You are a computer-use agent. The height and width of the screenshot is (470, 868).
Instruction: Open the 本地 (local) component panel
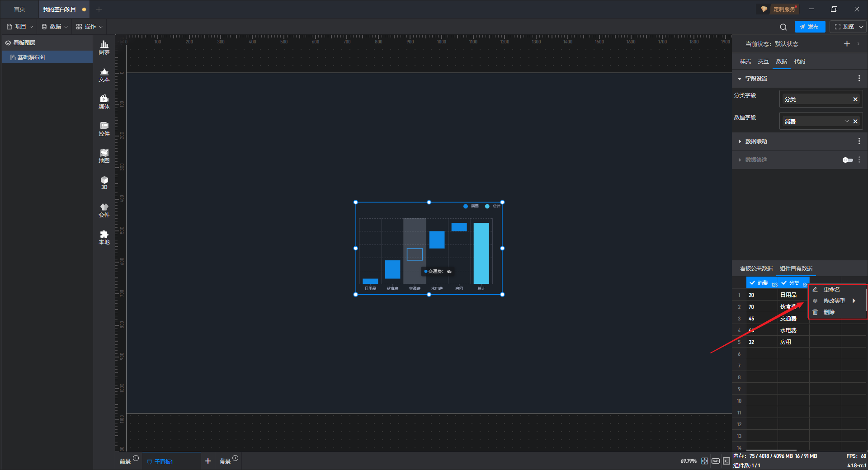[x=104, y=237]
